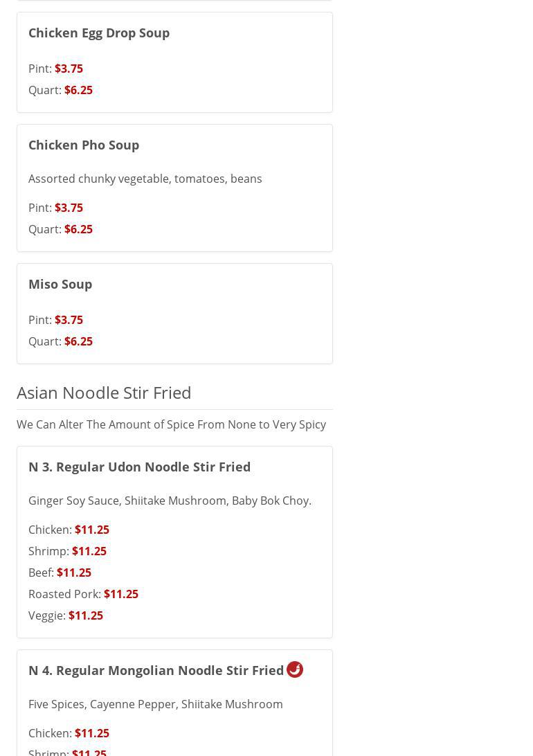Click the Chicken Pho Soup description text

tap(145, 179)
